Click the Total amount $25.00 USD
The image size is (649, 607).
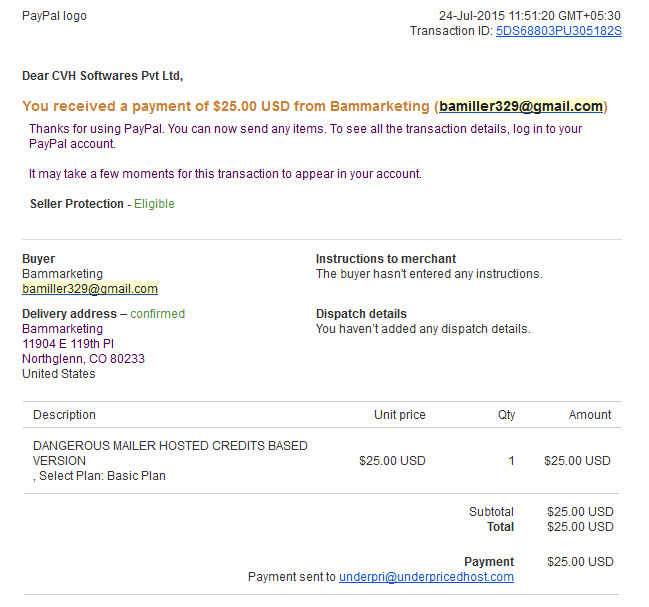[580, 527]
